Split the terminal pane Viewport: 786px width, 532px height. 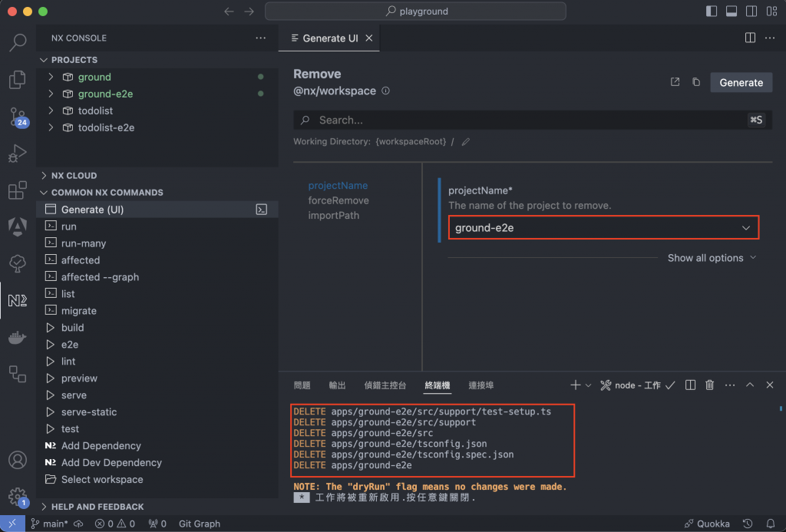[690, 385]
